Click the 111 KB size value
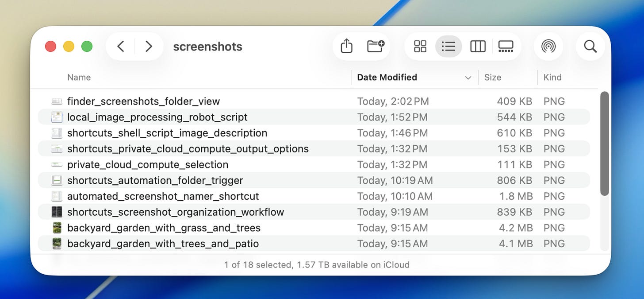The image size is (644, 299). pos(515,165)
